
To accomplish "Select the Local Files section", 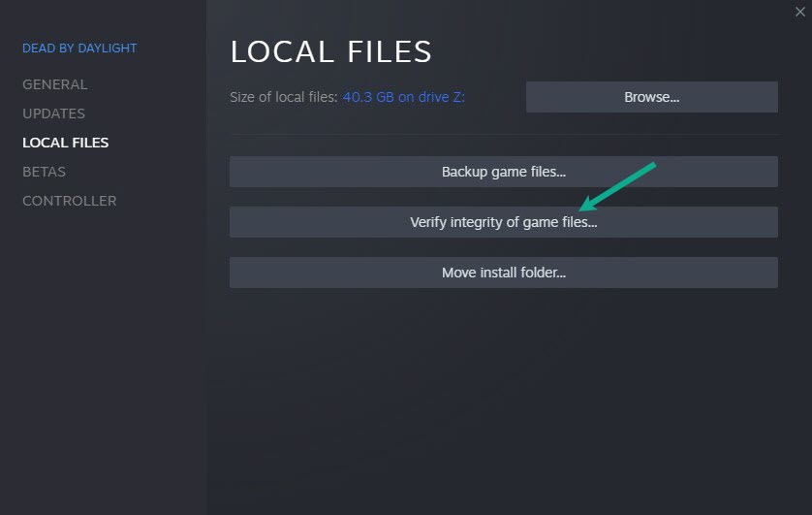I will (65, 143).
